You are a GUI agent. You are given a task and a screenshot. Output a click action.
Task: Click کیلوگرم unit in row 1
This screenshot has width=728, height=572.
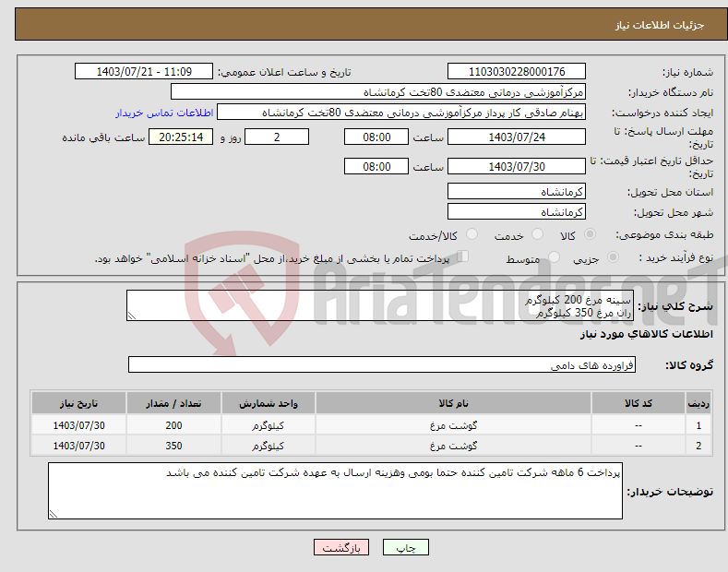[x=269, y=425]
